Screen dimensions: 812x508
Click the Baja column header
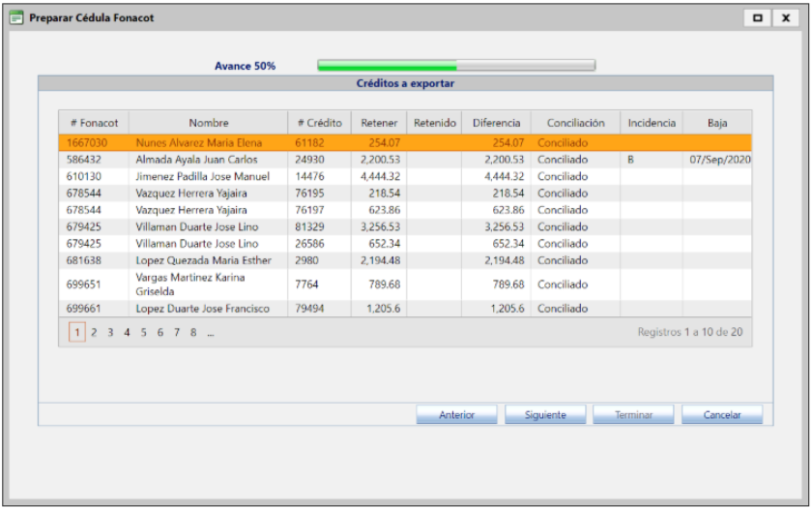[717, 123]
